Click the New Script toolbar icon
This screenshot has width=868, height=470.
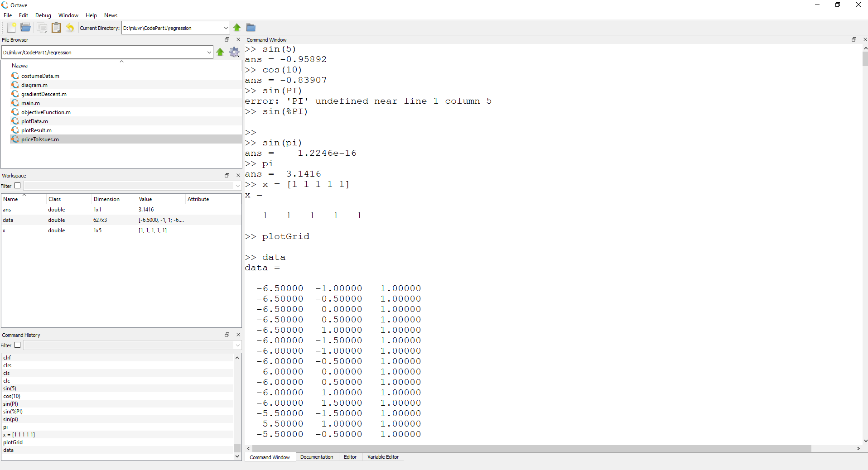coord(11,28)
